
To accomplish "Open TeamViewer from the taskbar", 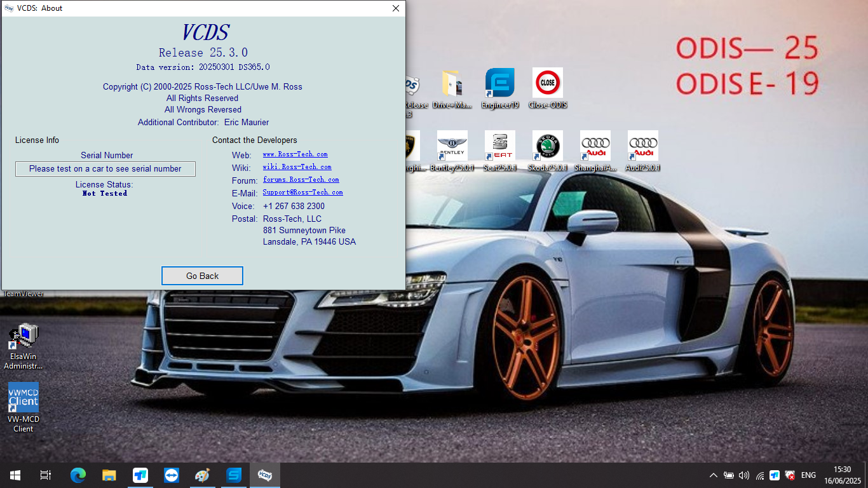I will [171, 475].
